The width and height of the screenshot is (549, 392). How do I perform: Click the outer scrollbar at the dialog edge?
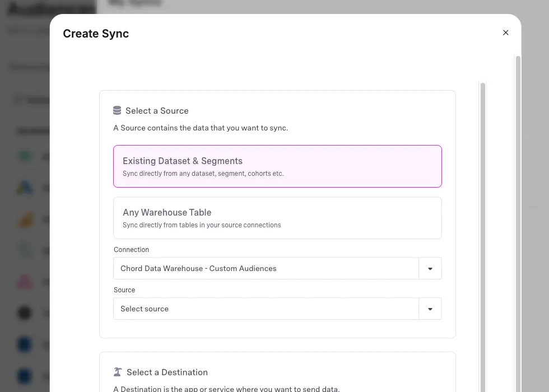(x=518, y=223)
